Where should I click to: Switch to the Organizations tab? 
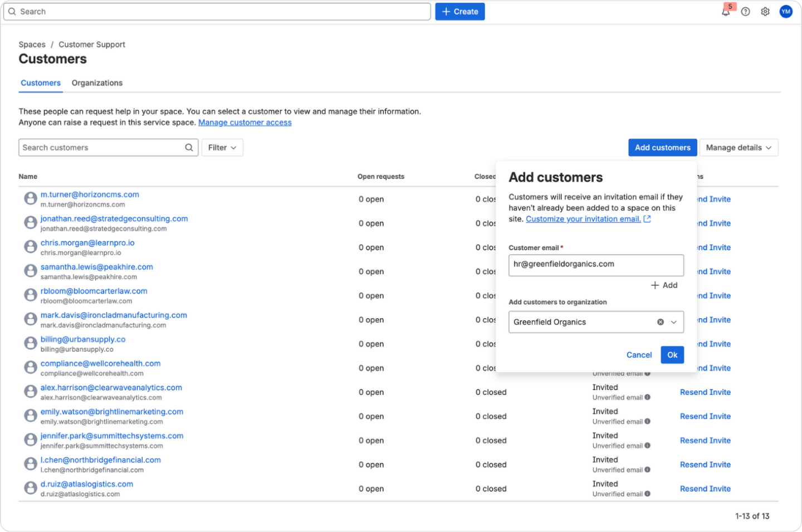tap(96, 82)
